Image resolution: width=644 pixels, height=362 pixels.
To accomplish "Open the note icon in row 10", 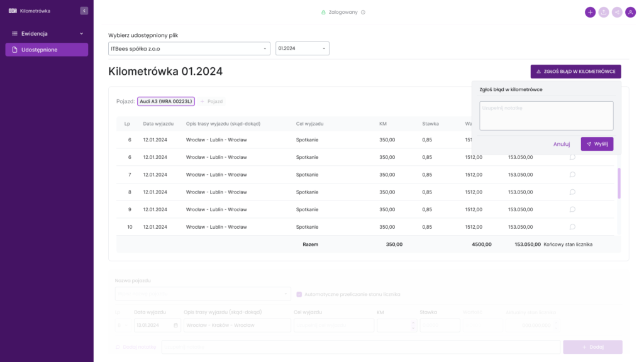I will click(x=572, y=227).
